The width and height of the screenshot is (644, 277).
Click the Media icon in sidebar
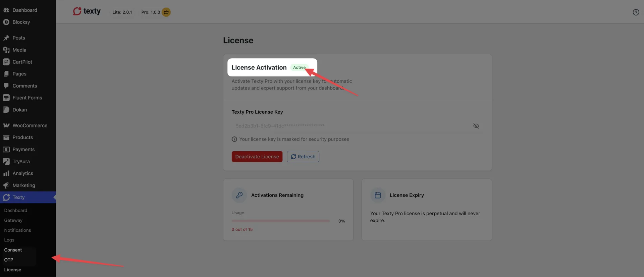click(6, 50)
